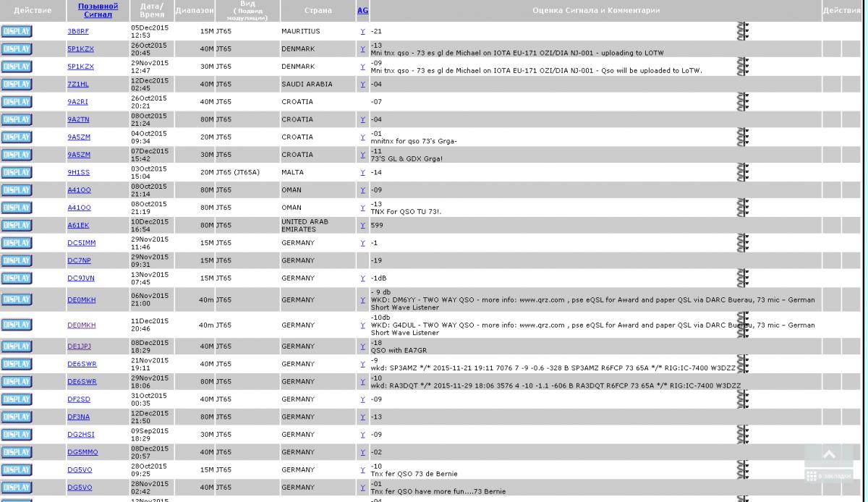Viewport: 868px width, 502px height.
Task: Click the AG 'Y' link in the 9H1SS row
Action: [x=362, y=173]
